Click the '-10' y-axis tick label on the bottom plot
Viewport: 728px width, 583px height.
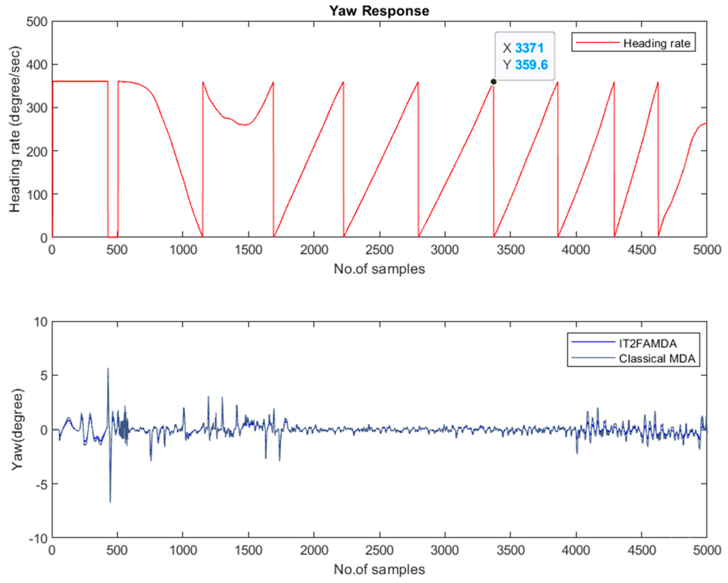[x=38, y=538]
